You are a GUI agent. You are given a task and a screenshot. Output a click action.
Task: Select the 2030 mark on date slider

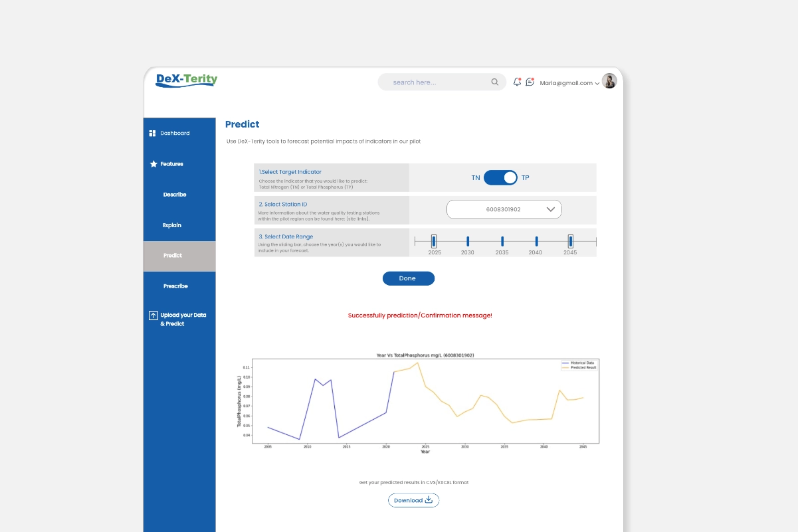point(468,241)
